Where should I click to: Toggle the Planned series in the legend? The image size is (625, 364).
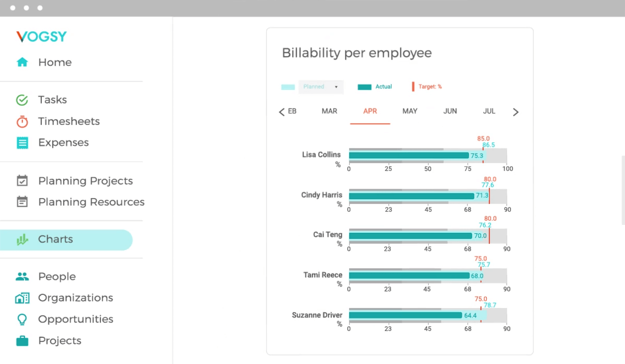[x=288, y=87]
